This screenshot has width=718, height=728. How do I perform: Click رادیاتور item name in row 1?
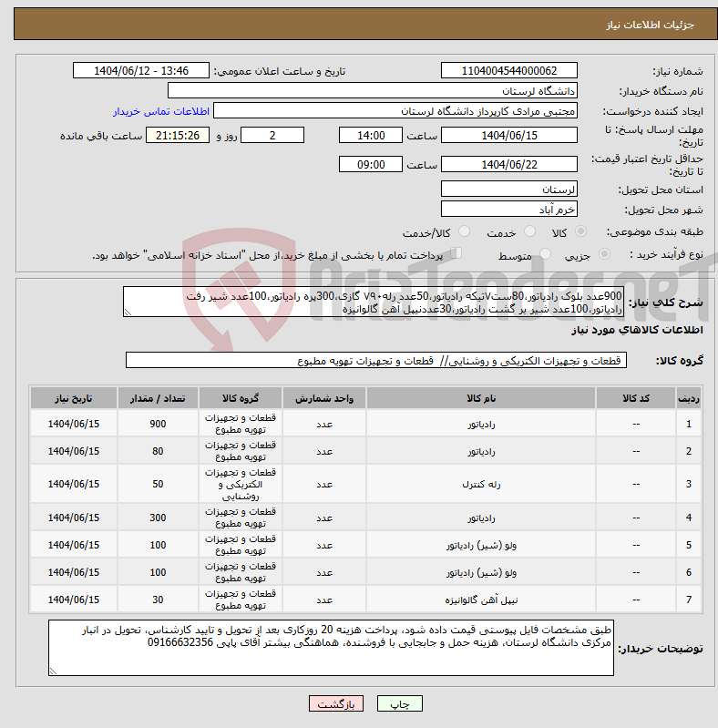pos(481,424)
